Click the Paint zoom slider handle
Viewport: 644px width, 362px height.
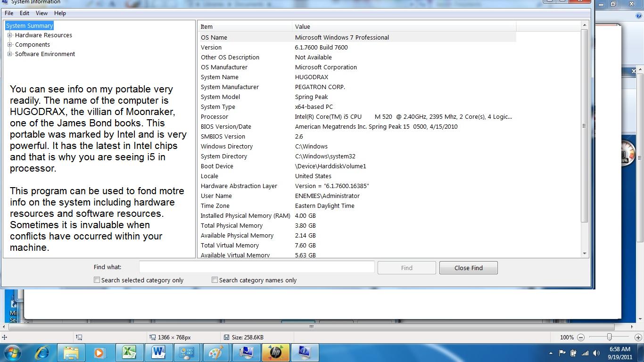609,337
